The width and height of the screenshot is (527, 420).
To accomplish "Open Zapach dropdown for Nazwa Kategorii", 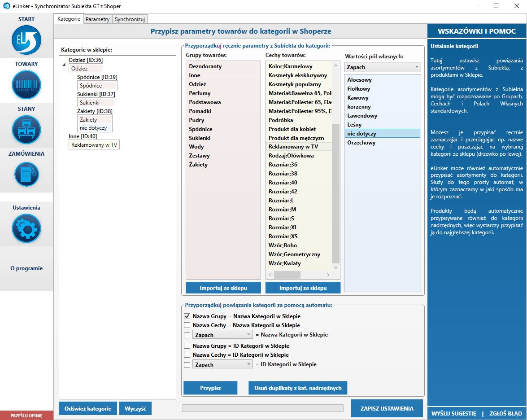I will tap(223, 335).
